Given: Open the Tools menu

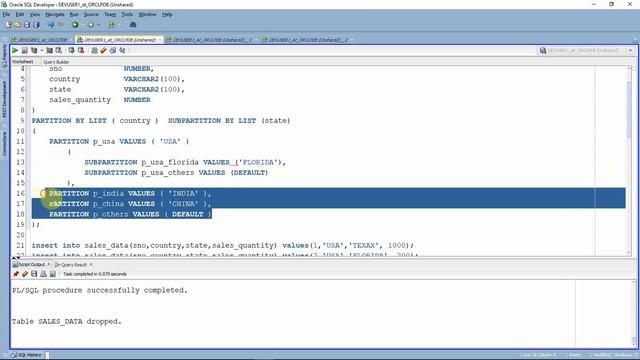Looking at the screenshot, I should tap(127, 14).
